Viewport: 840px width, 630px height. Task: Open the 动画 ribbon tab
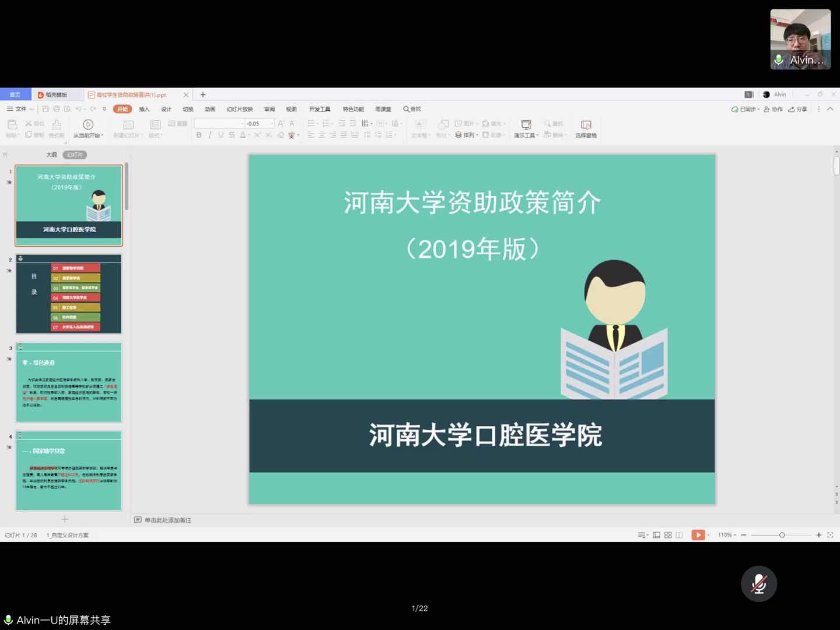pyautogui.click(x=210, y=109)
